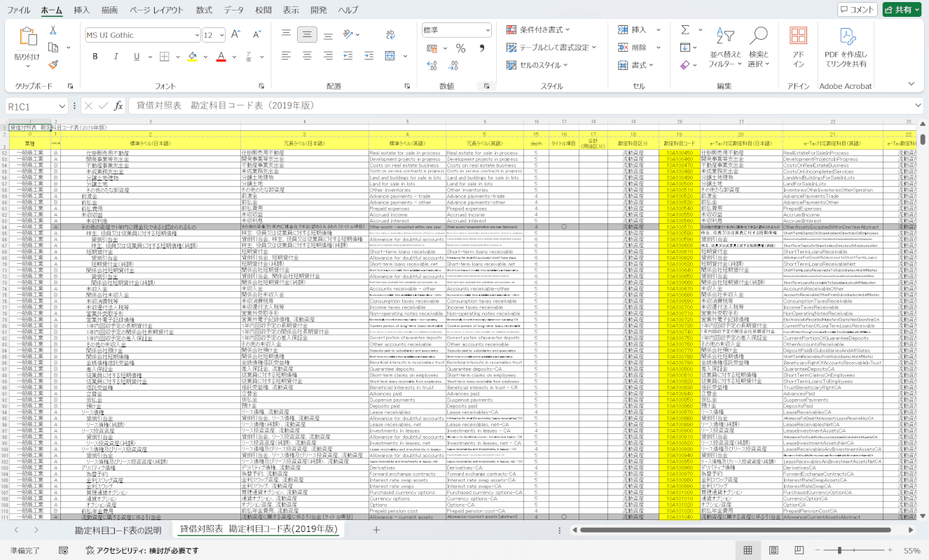This screenshot has height=560, width=929.
Task: Add a new sheet with plus button
Action: click(x=376, y=530)
